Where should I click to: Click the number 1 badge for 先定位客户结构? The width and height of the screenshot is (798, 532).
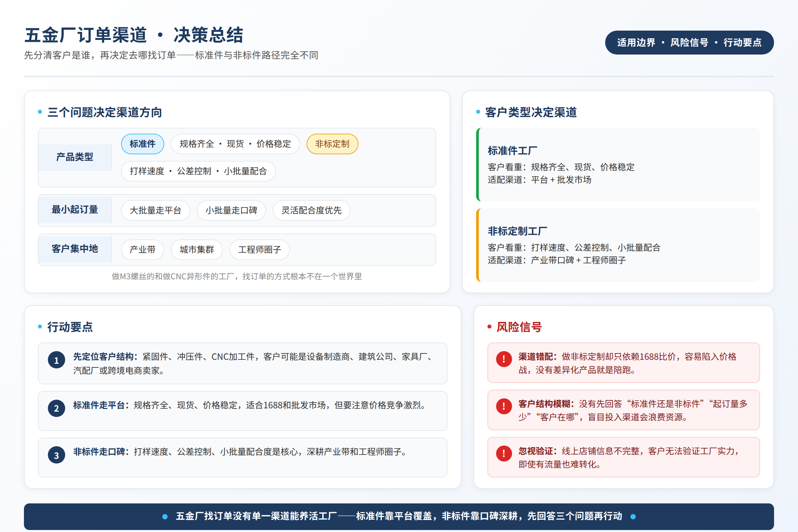coord(56,360)
